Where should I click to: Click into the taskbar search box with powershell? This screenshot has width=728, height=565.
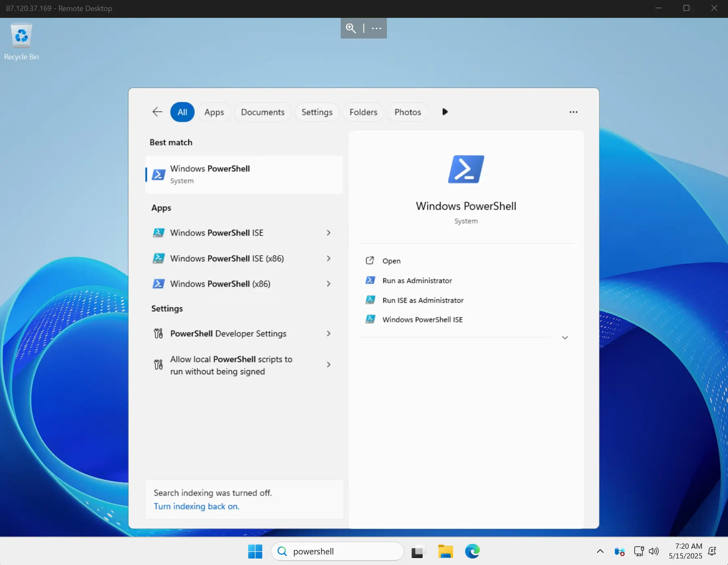pos(337,551)
